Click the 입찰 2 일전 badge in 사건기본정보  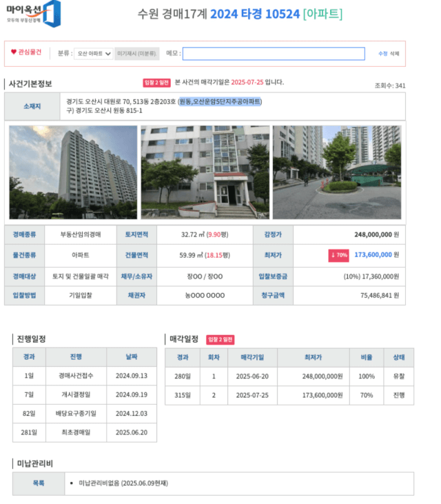coord(156,83)
